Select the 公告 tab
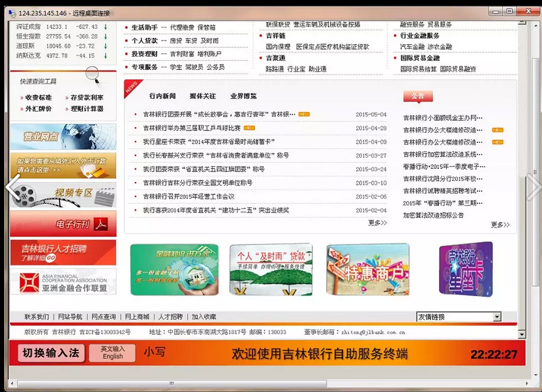Viewport: 542px width, 392px height. click(418, 96)
